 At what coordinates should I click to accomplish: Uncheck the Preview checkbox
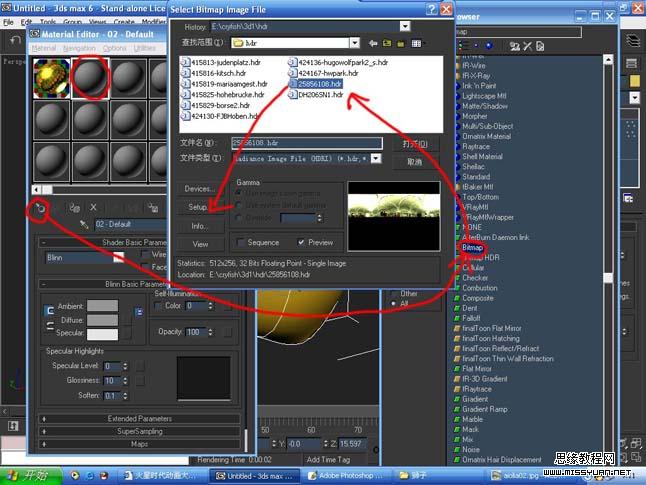pos(301,242)
